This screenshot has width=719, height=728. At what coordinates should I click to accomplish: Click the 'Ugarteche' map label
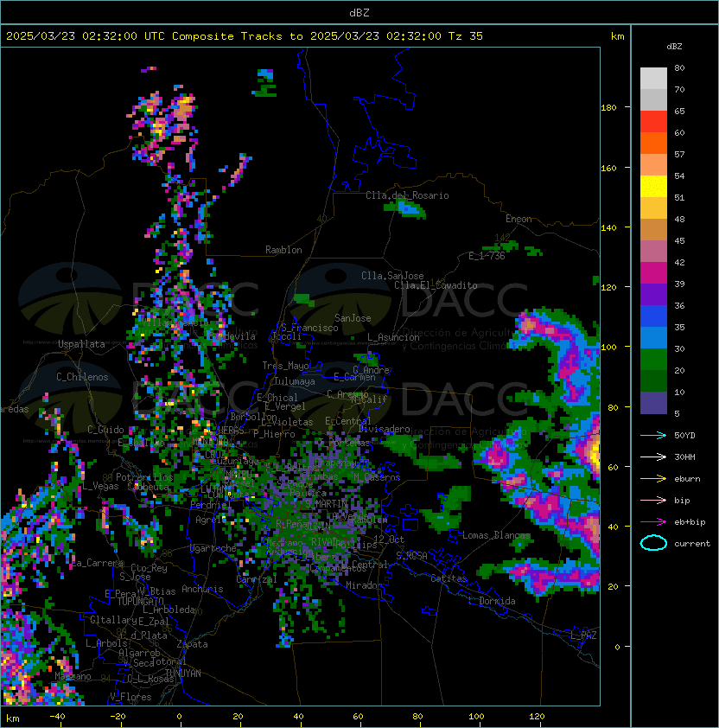tap(213, 548)
